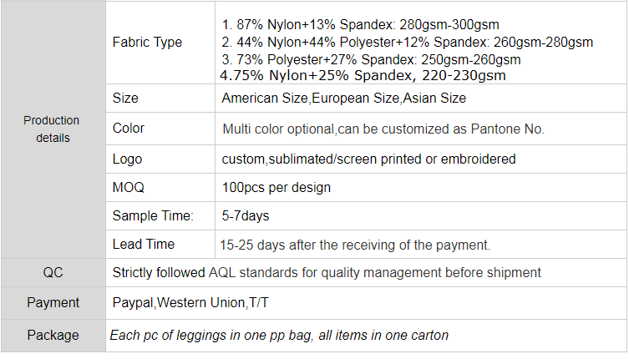Click the "Size" label cell
Viewport: 629px width, 364px height.
click(125, 98)
